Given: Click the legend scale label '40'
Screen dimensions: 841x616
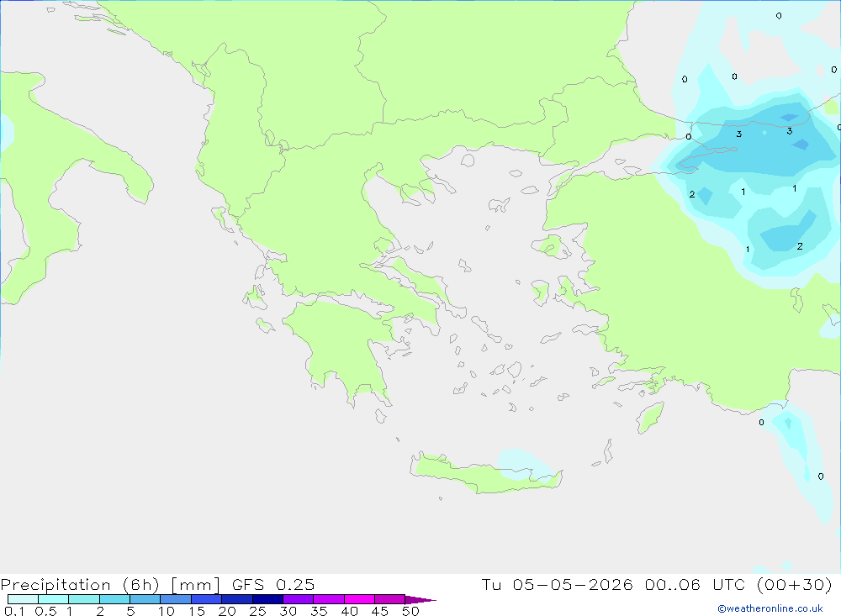Looking at the screenshot, I should (349, 611).
